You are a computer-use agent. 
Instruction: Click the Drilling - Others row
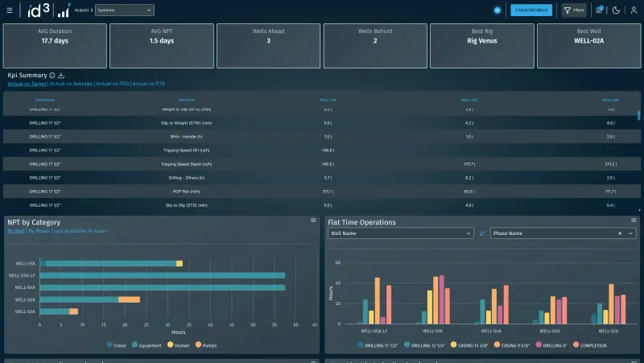coord(321,178)
